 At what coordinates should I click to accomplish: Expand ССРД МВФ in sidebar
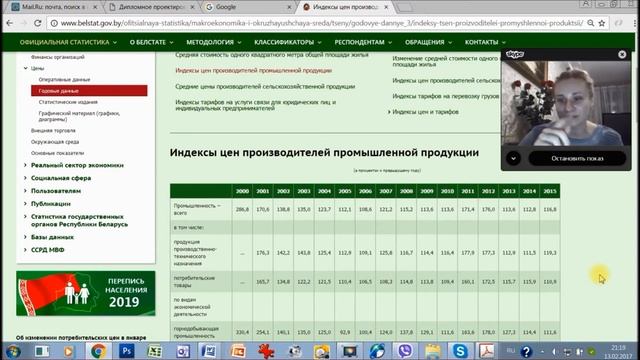[25, 250]
